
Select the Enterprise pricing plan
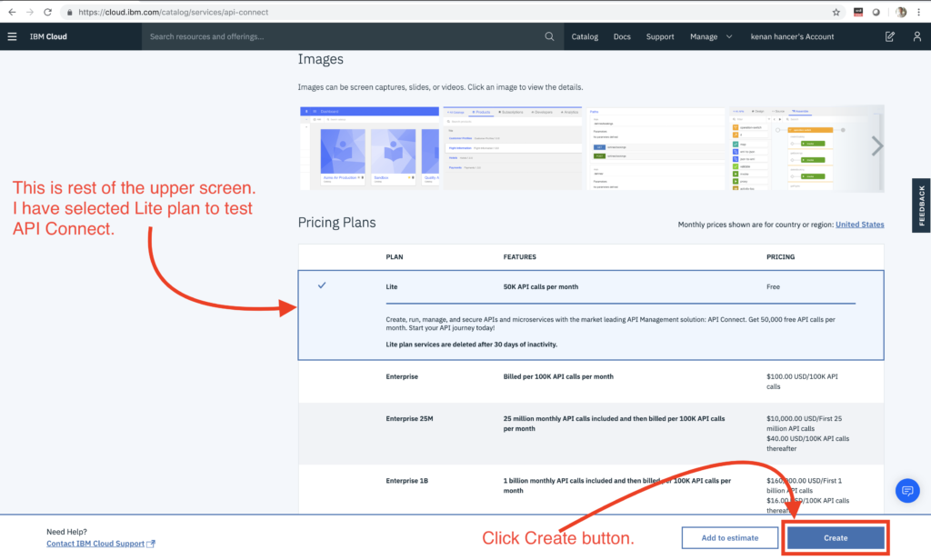[591, 381]
